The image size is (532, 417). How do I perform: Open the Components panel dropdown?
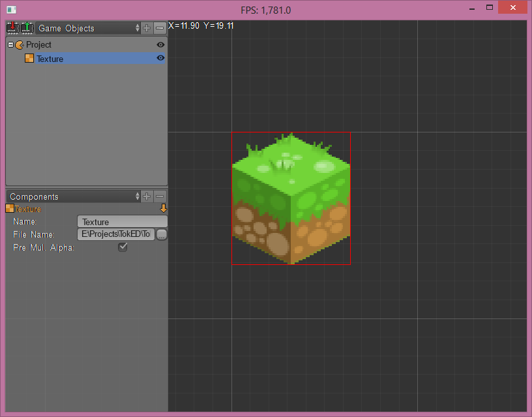(x=73, y=196)
